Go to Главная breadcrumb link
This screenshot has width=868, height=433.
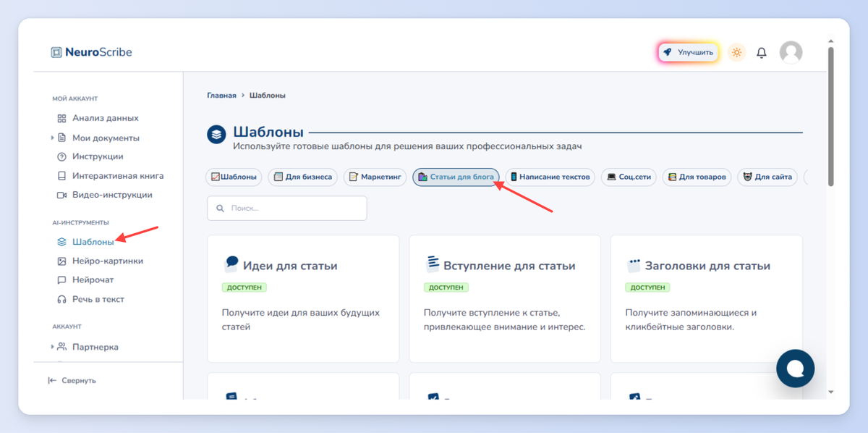click(221, 95)
